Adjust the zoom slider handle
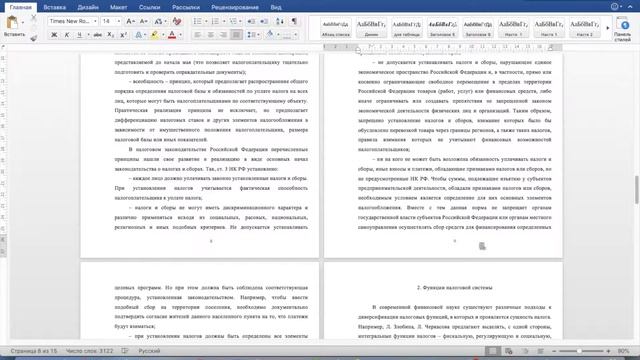Screen dimensions: 640x360 click(579, 351)
